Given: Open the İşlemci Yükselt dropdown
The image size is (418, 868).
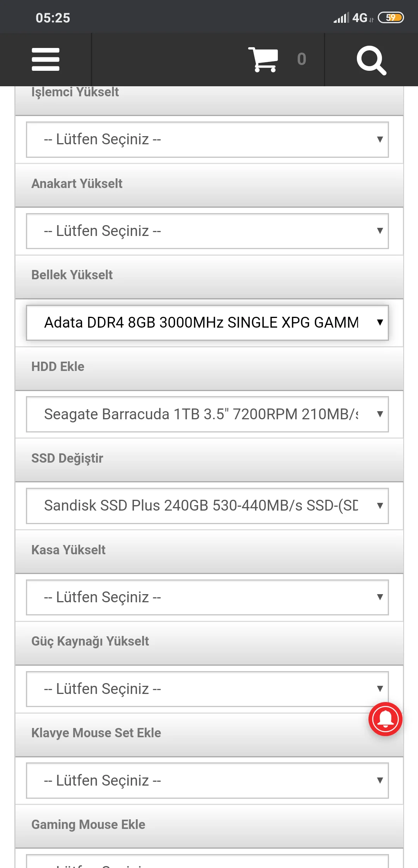Looking at the screenshot, I should pyautogui.click(x=207, y=140).
